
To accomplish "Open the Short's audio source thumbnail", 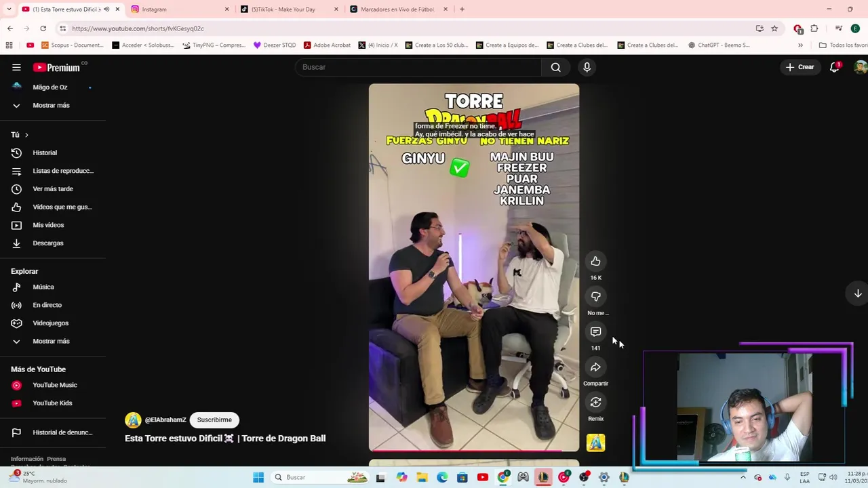I will [595, 443].
